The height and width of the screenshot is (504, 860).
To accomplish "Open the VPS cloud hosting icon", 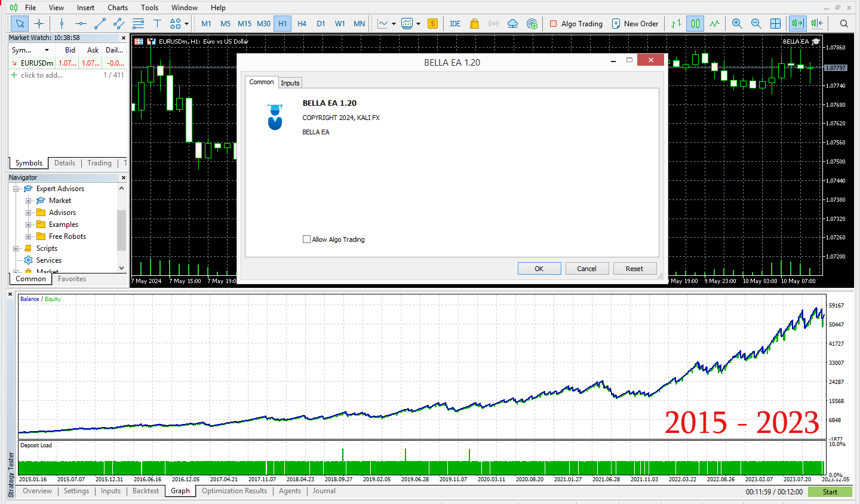I will click(x=512, y=24).
